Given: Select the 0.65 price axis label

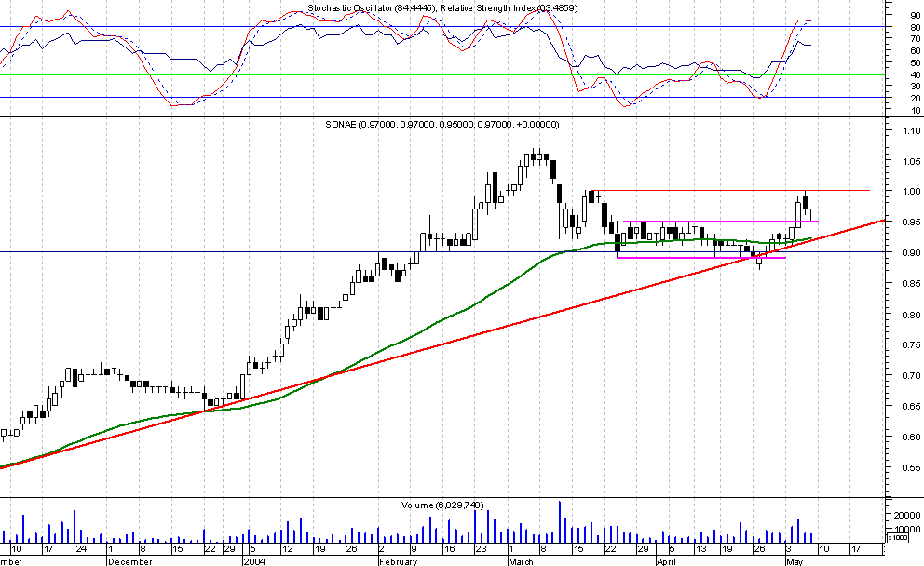Looking at the screenshot, I should [x=911, y=406].
